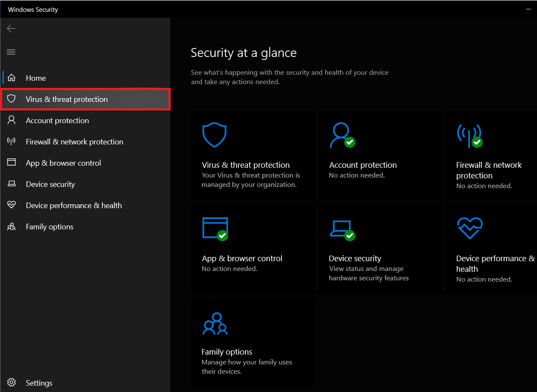
Task: Click the 'Security at a glance' heading
Action: pyautogui.click(x=244, y=53)
